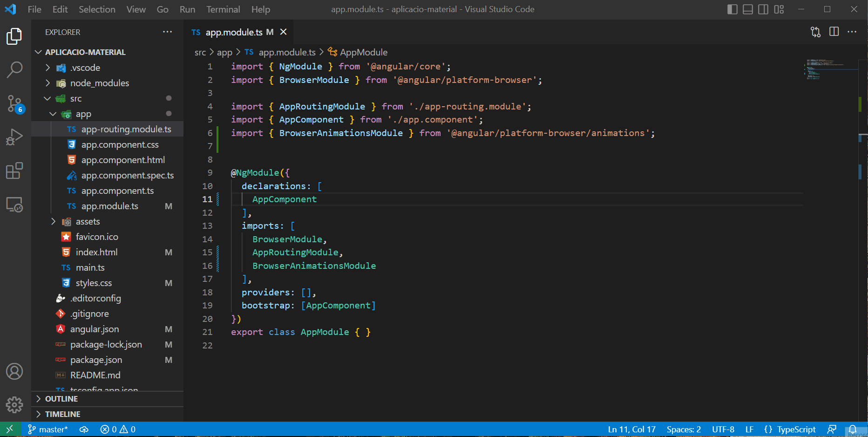
Task: Toggle the primary sidebar visibility
Action: pyautogui.click(x=732, y=9)
